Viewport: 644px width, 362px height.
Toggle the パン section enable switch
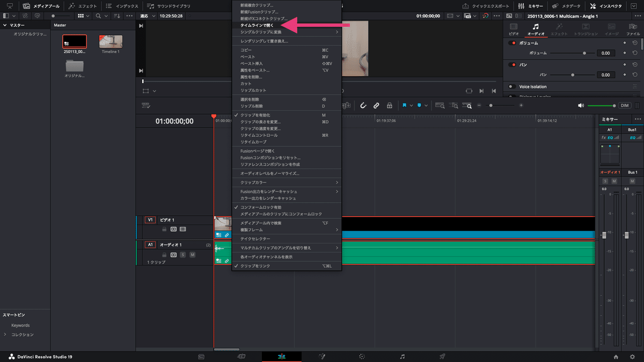click(512, 64)
